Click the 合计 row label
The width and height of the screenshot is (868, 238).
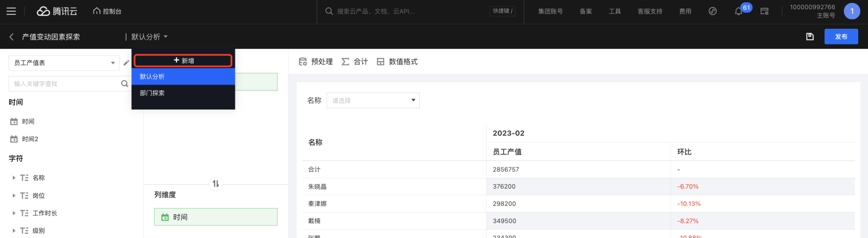[314, 169]
